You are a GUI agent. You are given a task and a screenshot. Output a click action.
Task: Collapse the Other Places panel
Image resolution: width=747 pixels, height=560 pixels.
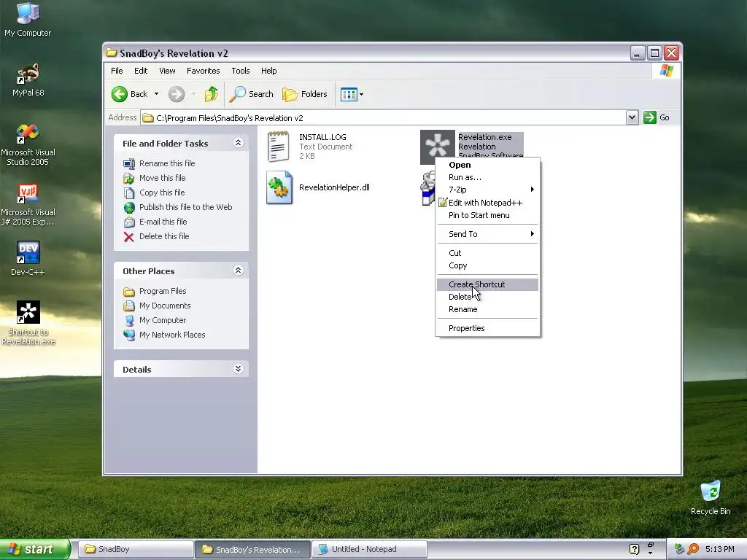point(239,271)
